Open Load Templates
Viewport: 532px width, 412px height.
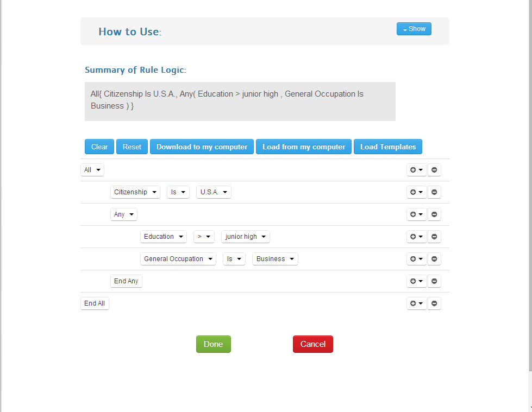point(388,147)
